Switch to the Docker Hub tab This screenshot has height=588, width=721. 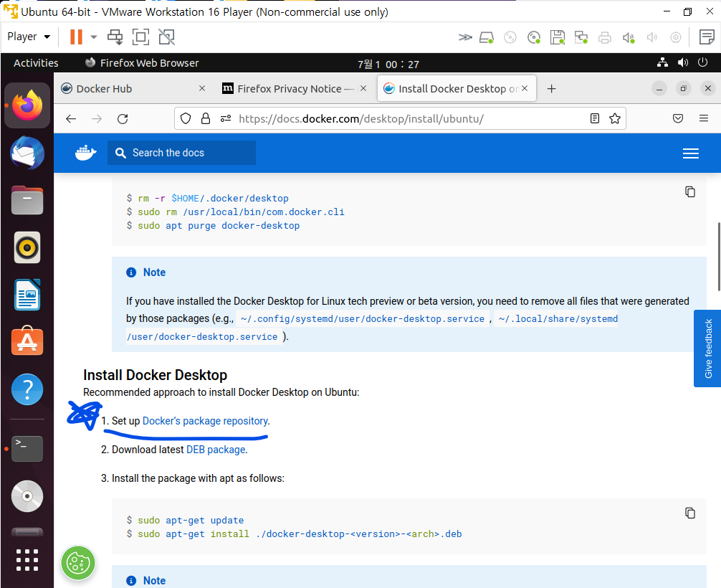pyautogui.click(x=133, y=88)
